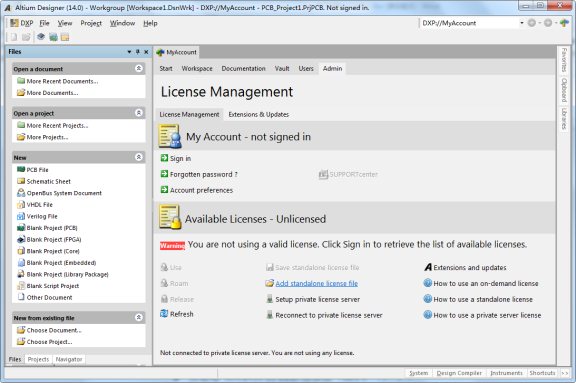
Task: Open Account preferences
Action: (x=197, y=190)
